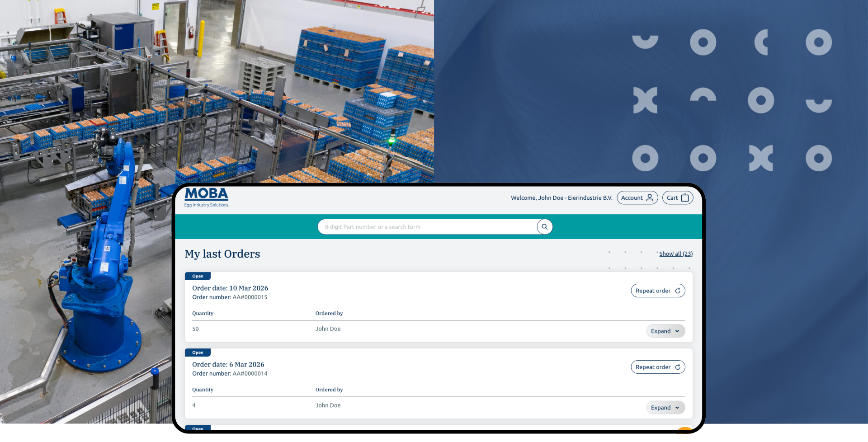Image resolution: width=868 pixels, height=442 pixels.
Task: Click 'Order number: AA#0000015'
Action: (x=230, y=297)
